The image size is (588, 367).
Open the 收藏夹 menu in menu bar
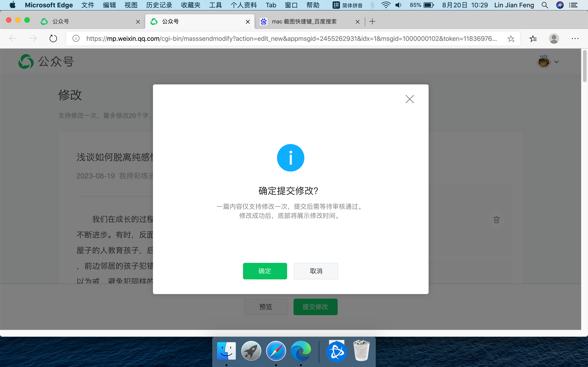pos(190,5)
